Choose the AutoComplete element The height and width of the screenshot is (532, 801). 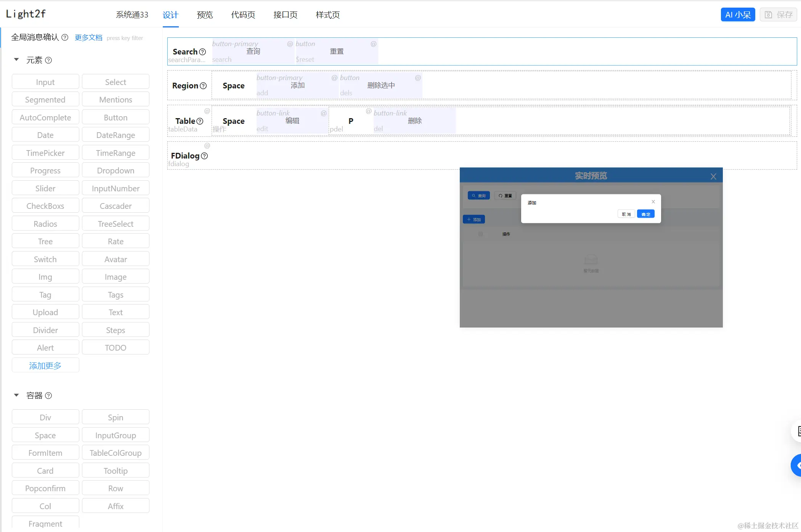click(45, 117)
